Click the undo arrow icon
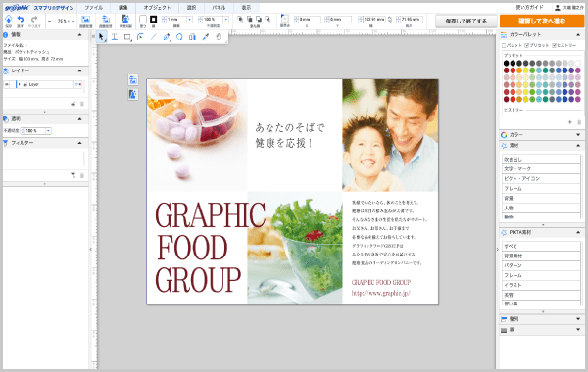Screen dimensions: 588x372 tap(21, 20)
